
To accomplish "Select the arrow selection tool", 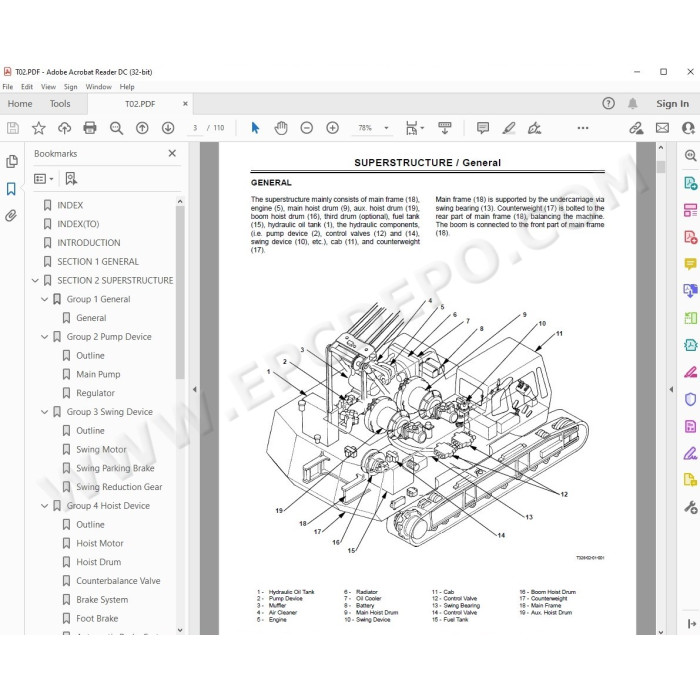I will (255, 128).
